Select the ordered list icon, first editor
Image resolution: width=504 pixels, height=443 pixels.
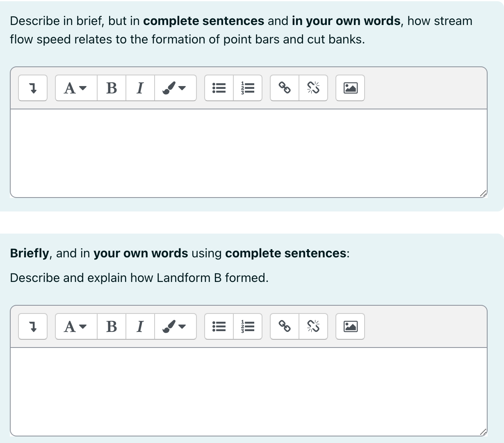point(248,88)
